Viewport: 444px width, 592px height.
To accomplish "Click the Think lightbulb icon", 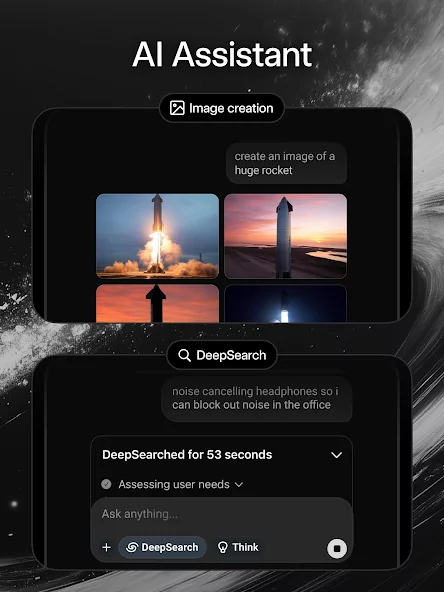I will [223, 547].
